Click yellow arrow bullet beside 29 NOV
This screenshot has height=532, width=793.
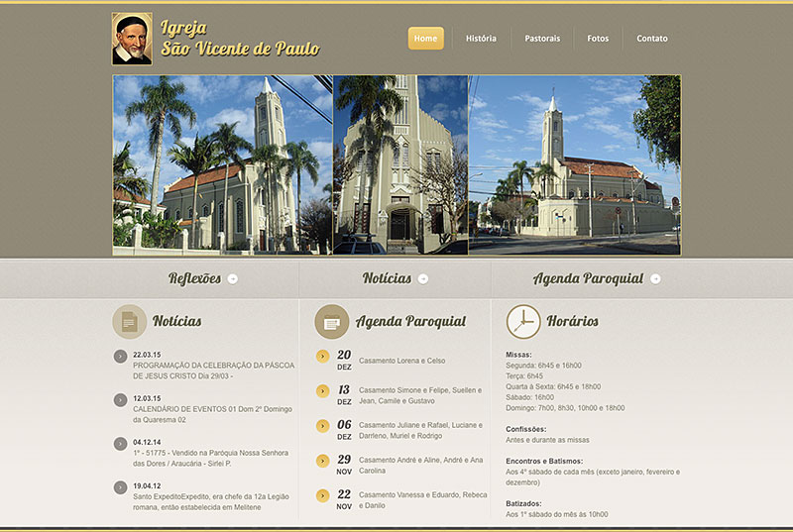[322, 461]
